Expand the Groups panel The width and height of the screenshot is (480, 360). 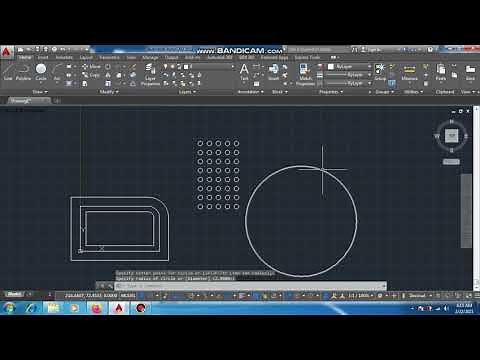[384, 92]
